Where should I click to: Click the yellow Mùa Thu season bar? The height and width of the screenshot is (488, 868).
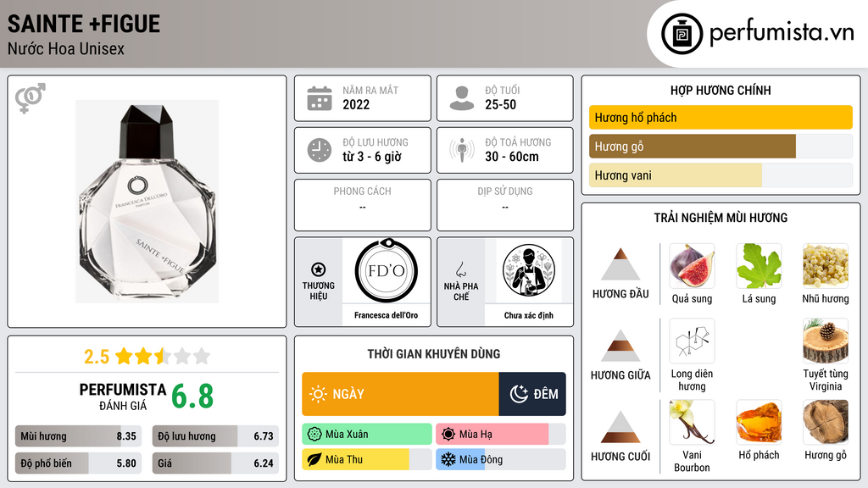(x=355, y=459)
